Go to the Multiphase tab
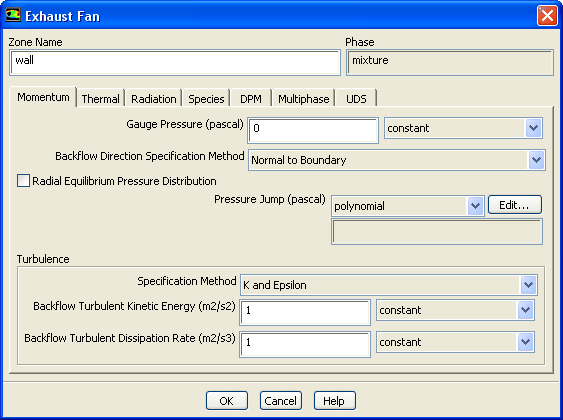 303,99
